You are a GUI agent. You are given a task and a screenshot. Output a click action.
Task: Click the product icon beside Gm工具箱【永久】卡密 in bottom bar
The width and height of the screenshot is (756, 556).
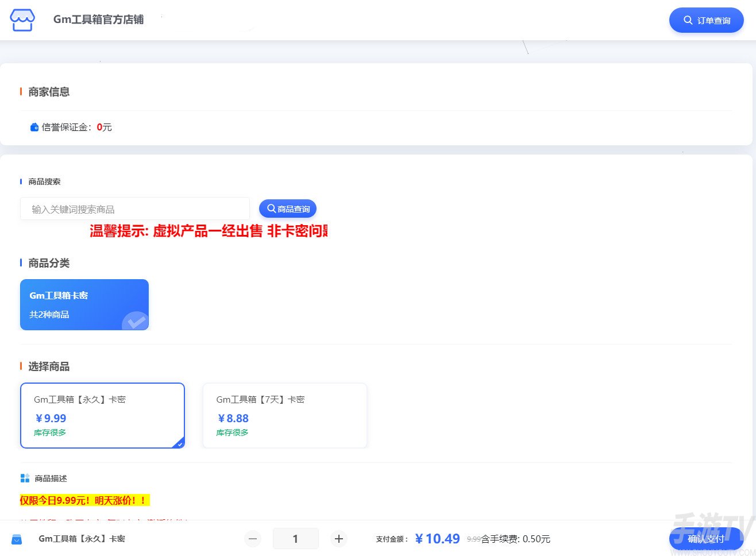click(x=17, y=539)
